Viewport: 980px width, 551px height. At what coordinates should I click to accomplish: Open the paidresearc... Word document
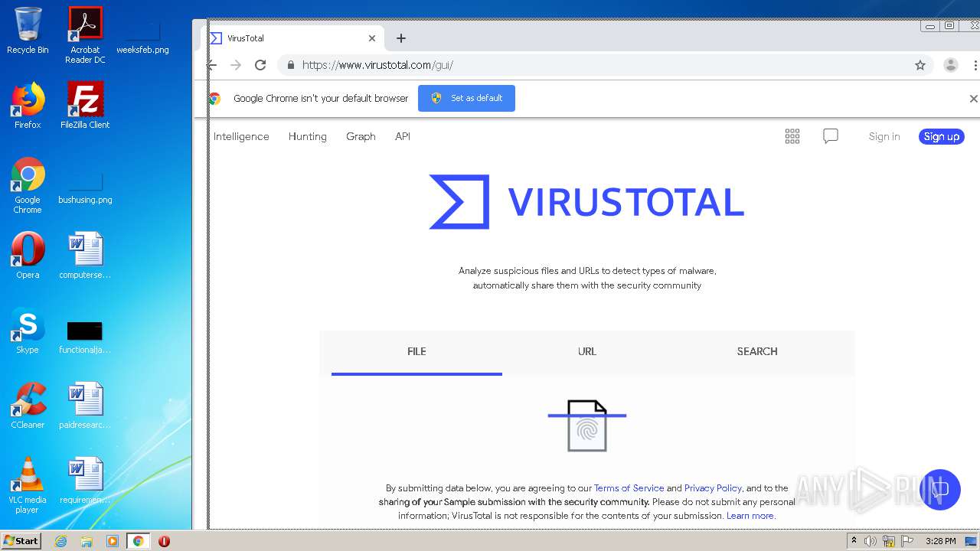85,406
